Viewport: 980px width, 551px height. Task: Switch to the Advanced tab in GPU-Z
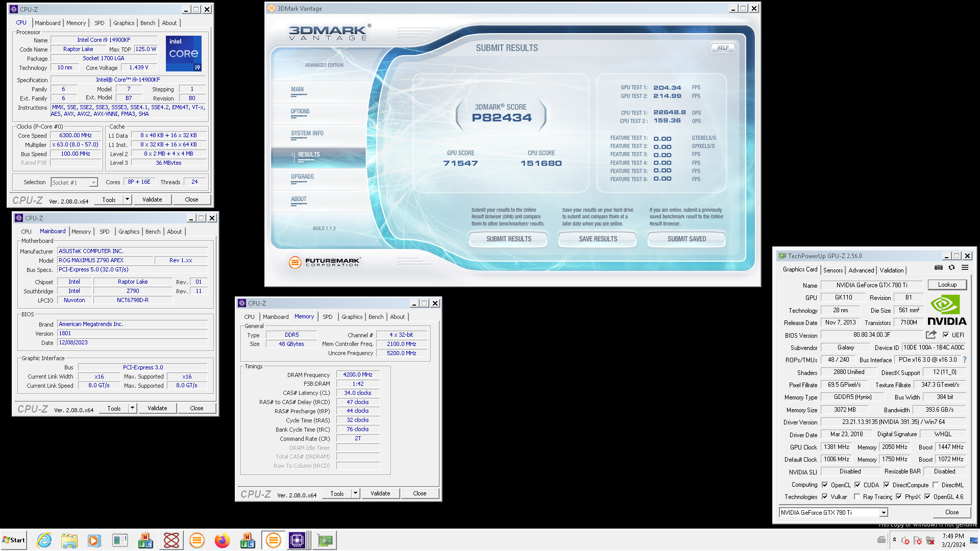(861, 270)
